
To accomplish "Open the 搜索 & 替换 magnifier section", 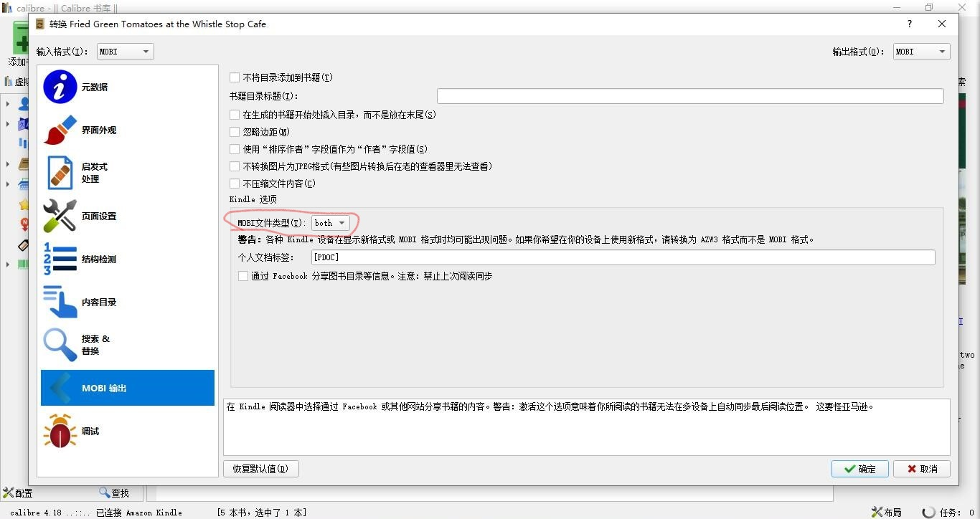I will (x=128, y=345).
